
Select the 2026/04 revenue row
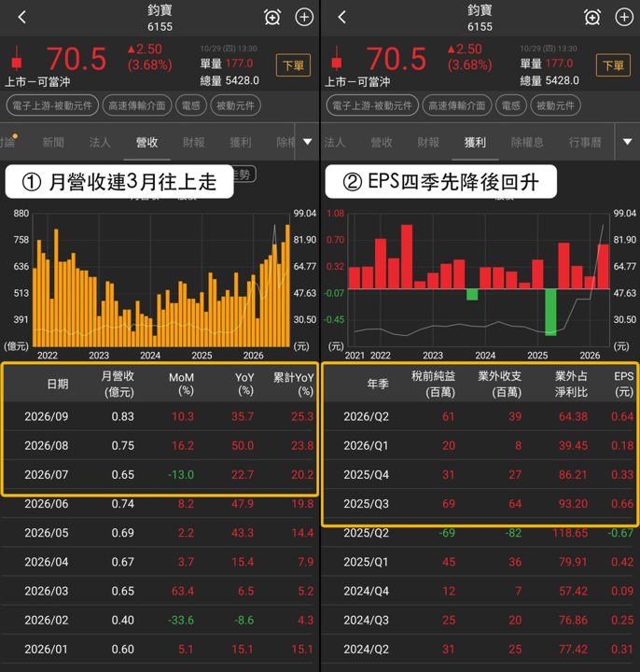coord(160,562)
